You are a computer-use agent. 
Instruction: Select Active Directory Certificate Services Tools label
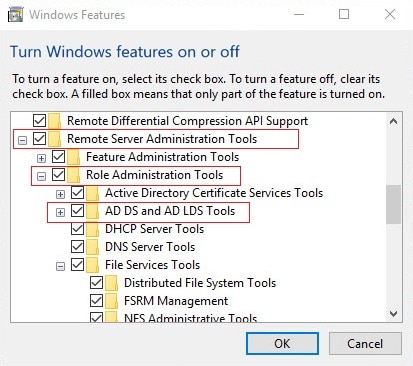pyautogui.click(x=214, y=193)
